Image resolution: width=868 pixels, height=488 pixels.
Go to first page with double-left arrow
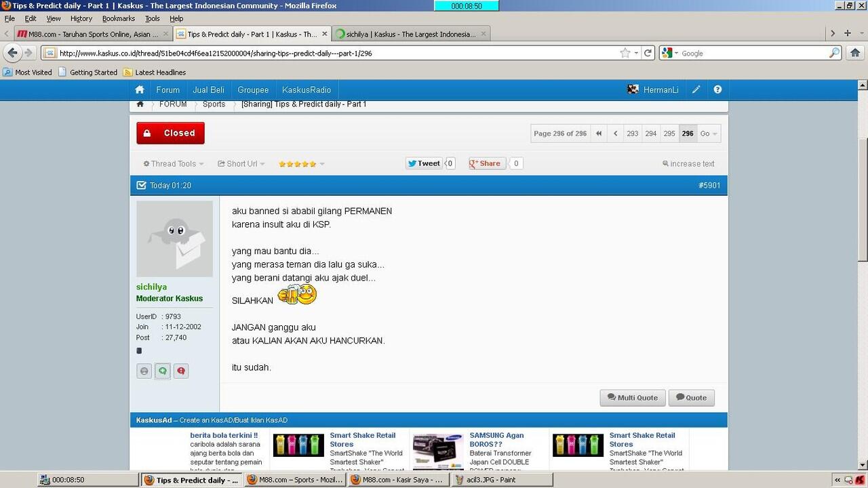[599, 134]
